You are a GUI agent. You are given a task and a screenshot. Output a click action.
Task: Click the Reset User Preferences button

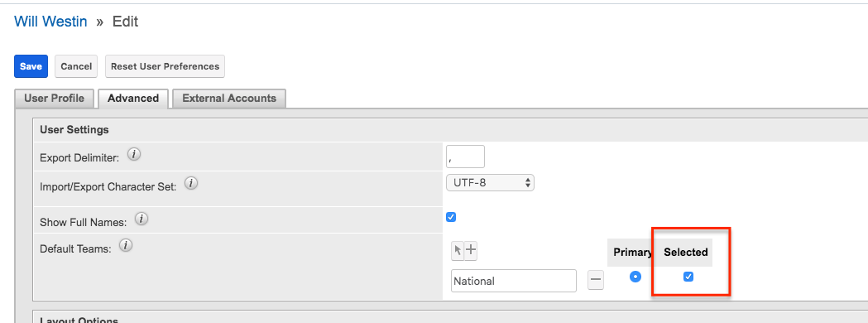(x=165, y=66)
